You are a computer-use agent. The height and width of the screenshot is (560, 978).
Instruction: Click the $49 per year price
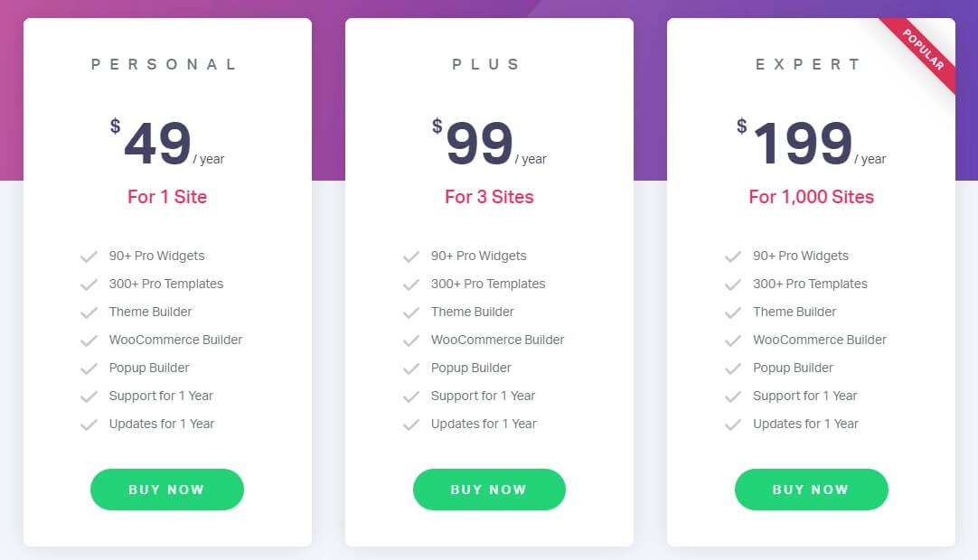click(167, 143)
